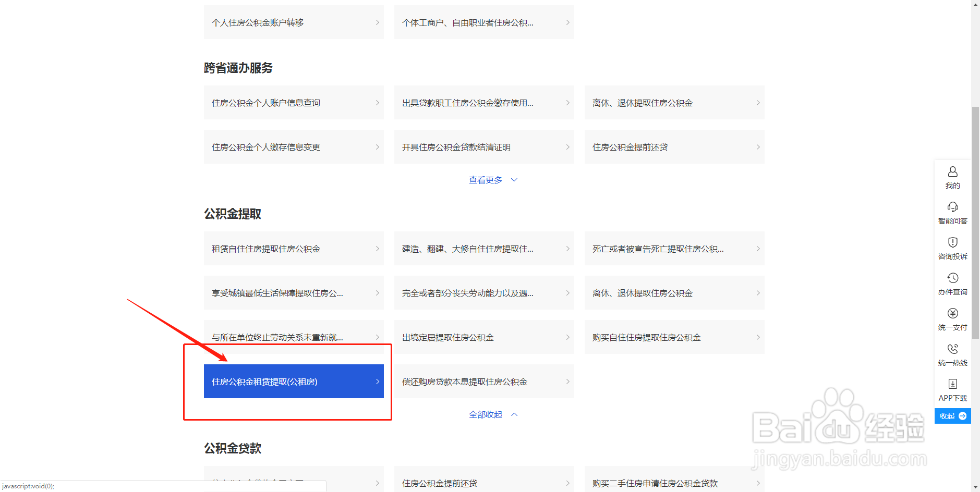Click chevron arrow on 个人住房公积金账户转移 card
Screen dimensions: 980x492
pyautogui.click(x=378, y=22)
